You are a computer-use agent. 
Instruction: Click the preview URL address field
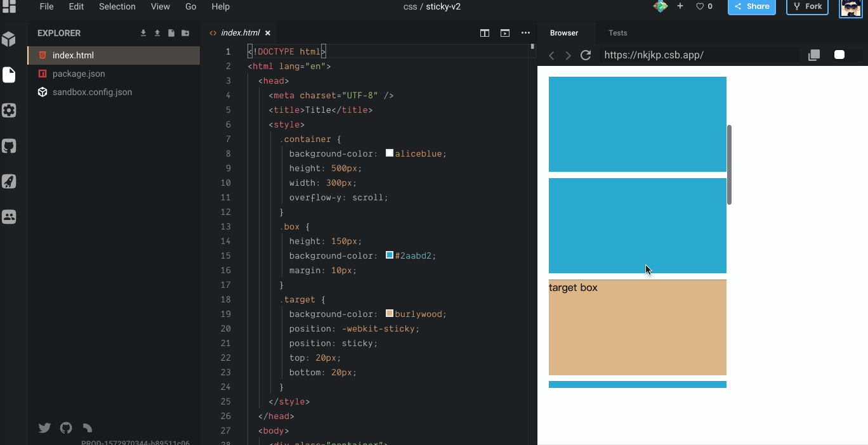point(699,55)
